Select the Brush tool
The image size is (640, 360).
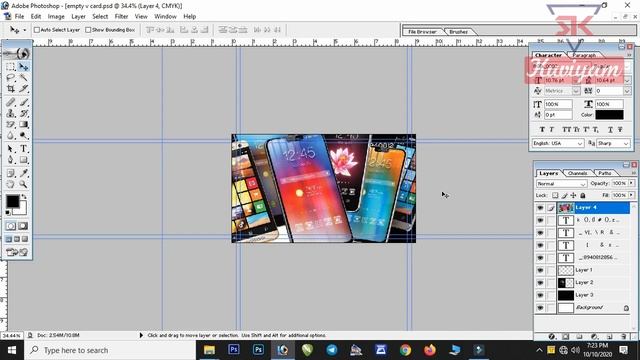point(24,102)
